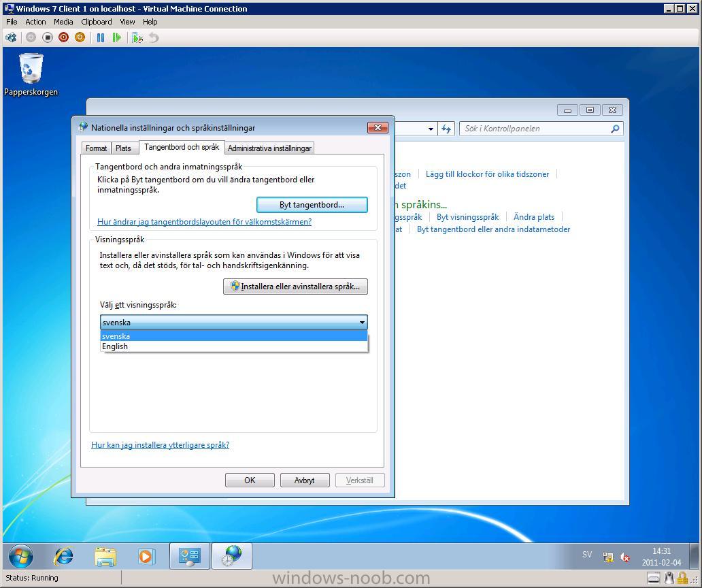Close the Nationella inställningar dialog
This screenshot has width=702, height=588.
click(x=378, y=128)
